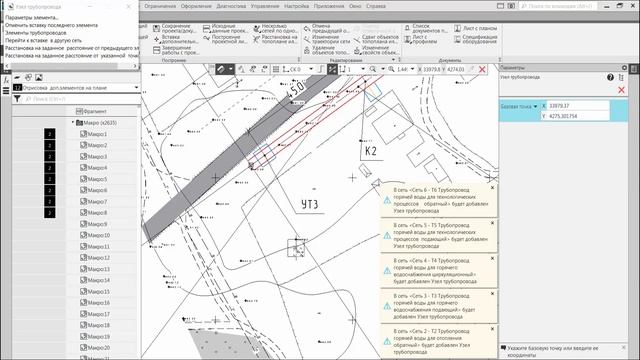Click Изменение свойств объектов icon

tap(357, 50)
